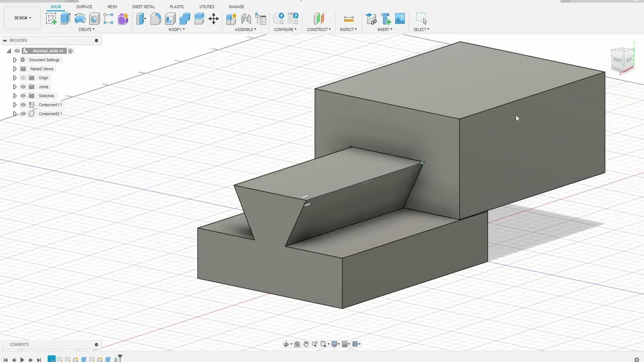The height and width of the screenshot is (362, 644).
Task: Select the Press Pull tool icon
Action: 141,19
